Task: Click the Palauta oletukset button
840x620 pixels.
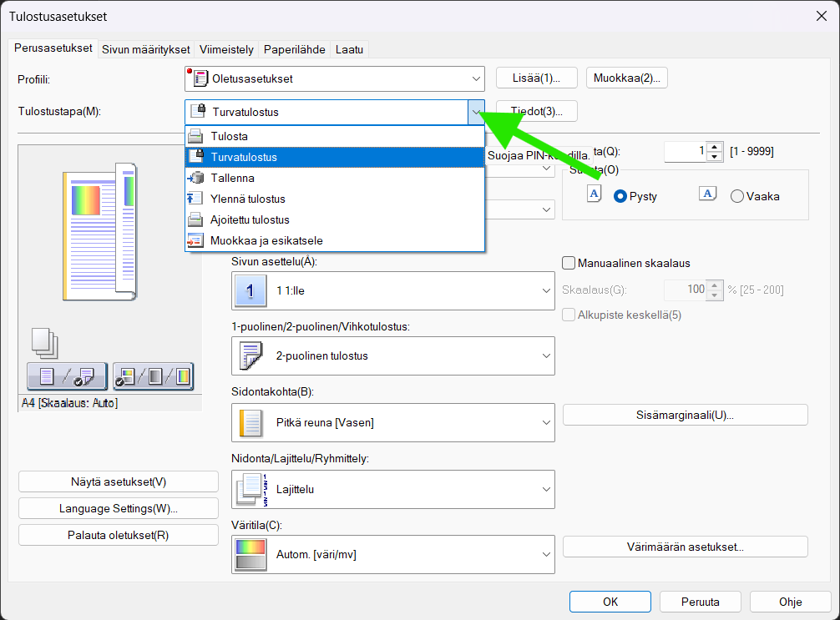Action: 118,535
